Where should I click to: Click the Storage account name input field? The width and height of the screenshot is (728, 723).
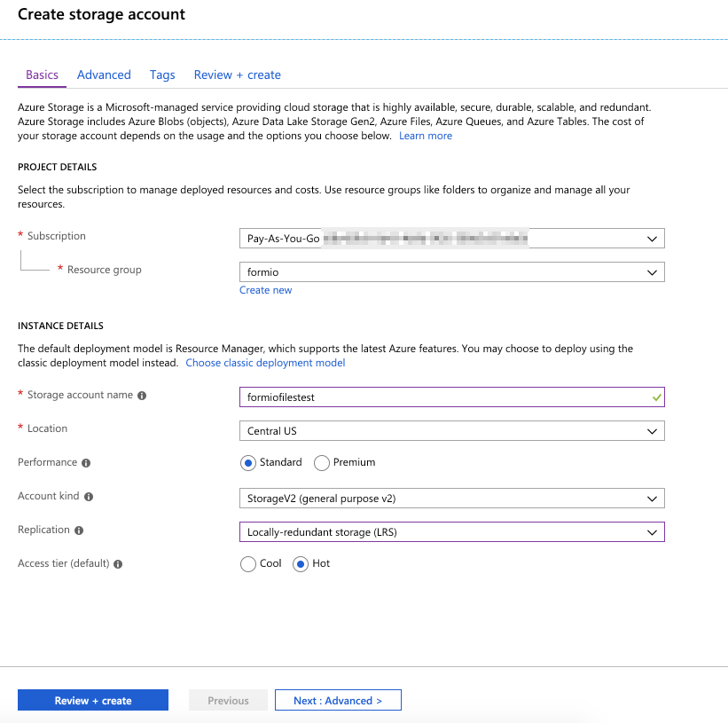pyautogui.click(x=443, y=397)
